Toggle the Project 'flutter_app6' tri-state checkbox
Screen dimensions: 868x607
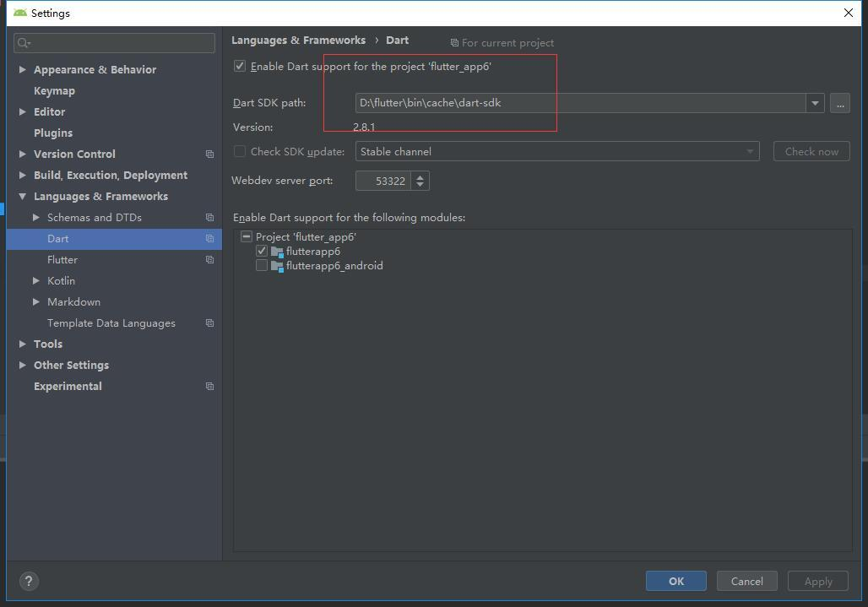point(247,237)
